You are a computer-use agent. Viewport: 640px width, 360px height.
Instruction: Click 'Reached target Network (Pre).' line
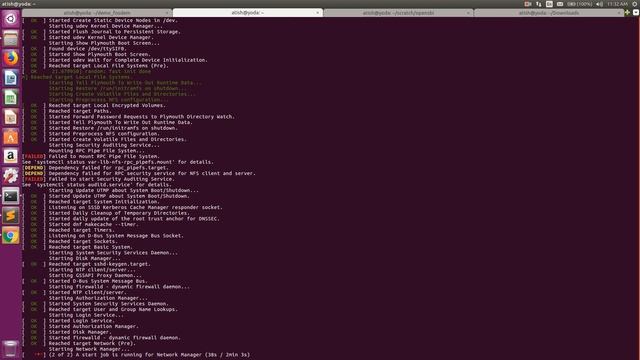point(92,344)
